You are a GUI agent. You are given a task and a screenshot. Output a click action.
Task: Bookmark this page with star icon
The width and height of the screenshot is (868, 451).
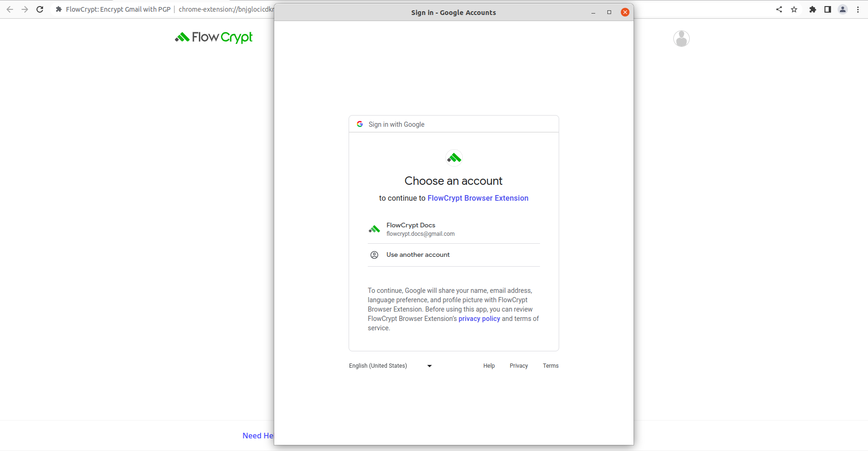(x=794, y=9)
